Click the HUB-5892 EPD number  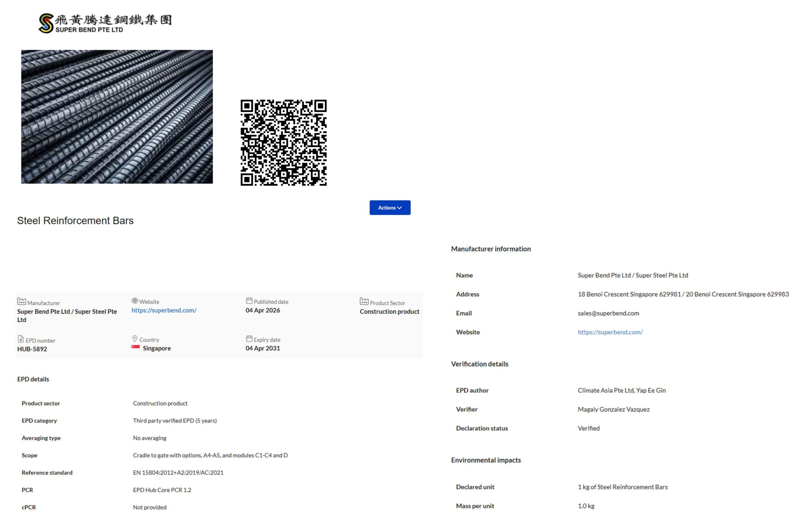coord(32,349)
